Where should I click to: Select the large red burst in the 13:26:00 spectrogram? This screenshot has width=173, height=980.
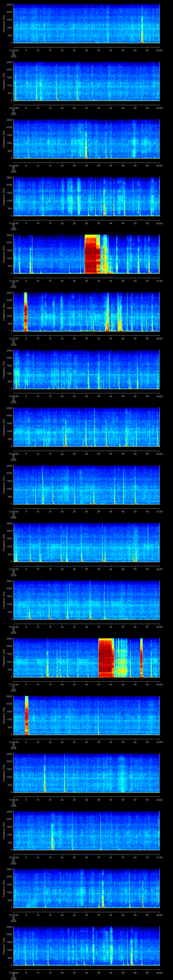(92, 254)
